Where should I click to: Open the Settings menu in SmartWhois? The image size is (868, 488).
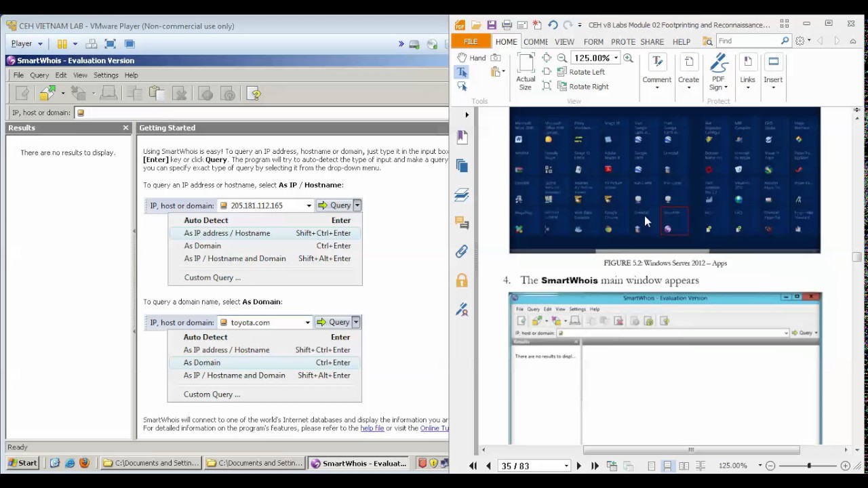(106, 75)
